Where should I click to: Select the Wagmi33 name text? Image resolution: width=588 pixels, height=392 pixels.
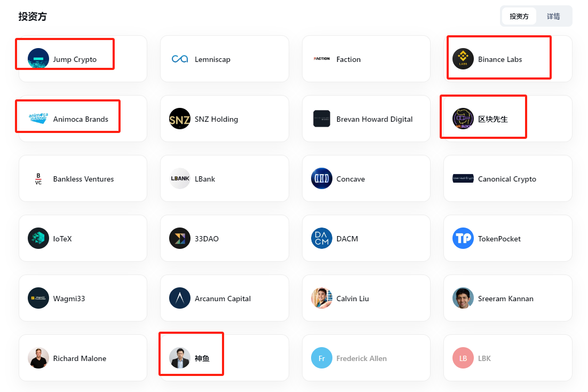point(69,299)
